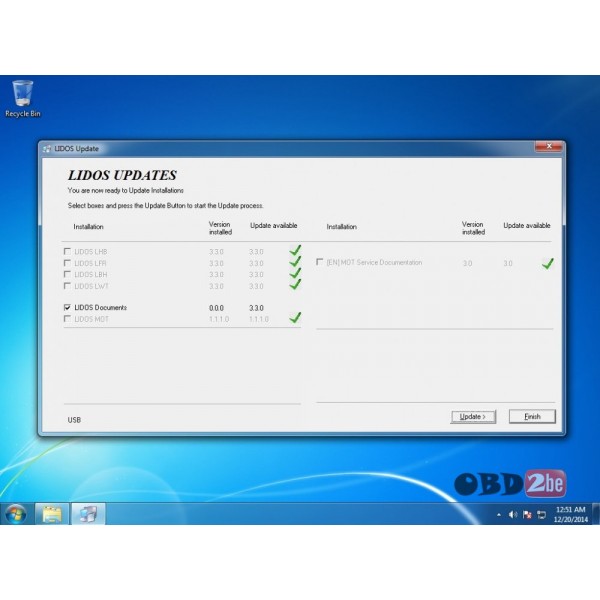
Task: Select the LIDOS Documents label
Action: (x=101, y=308)
